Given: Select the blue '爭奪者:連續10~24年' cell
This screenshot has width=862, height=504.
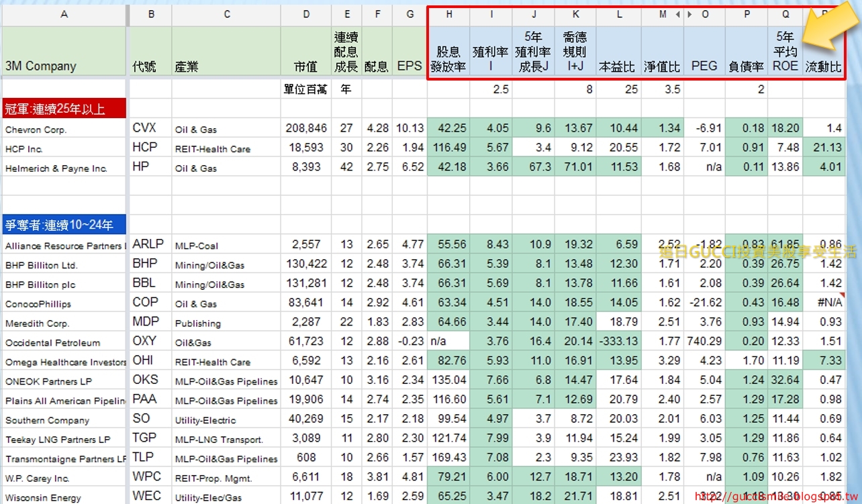Looking at the screenshot, I should point(64,225).
